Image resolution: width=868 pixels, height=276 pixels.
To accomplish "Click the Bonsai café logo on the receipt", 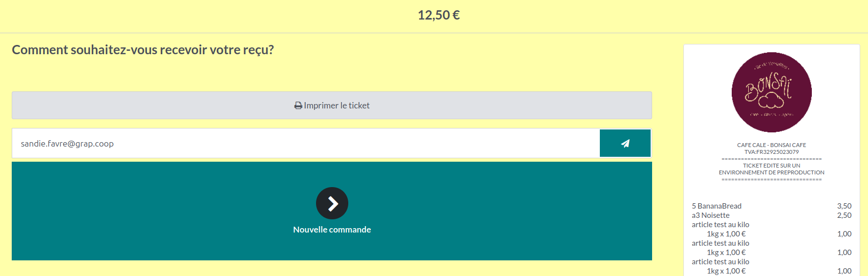I will 771,92.
